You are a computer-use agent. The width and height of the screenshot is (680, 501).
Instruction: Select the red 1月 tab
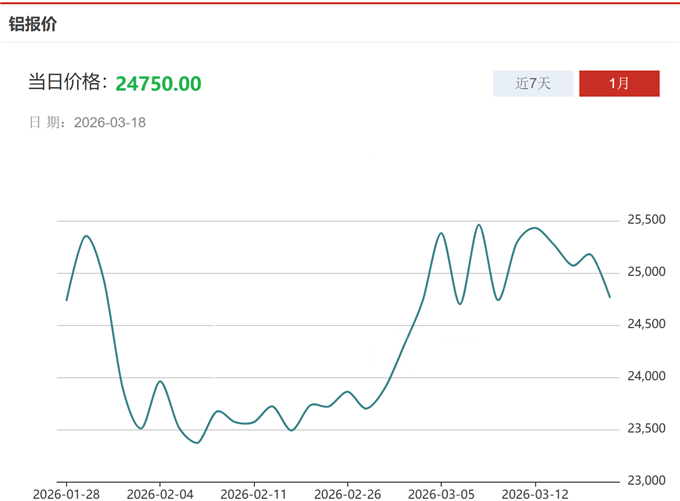click(619, 83)
